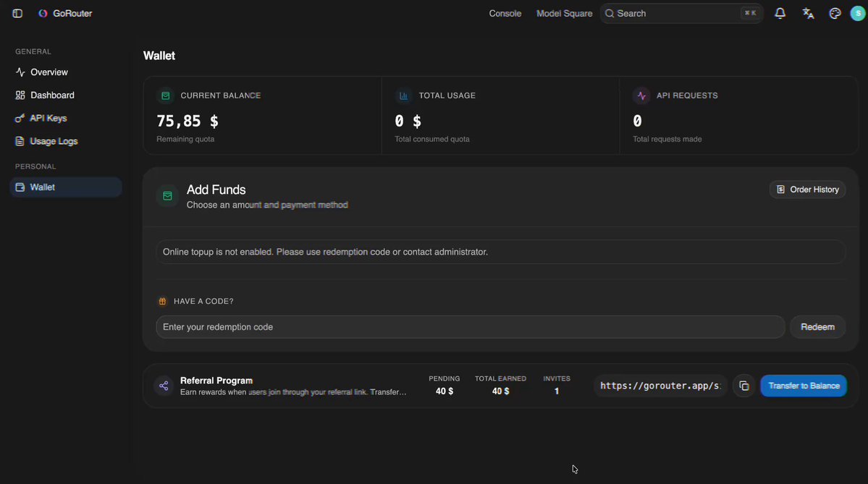This screenshot has width=868, height=484.
Task: Click Transfer to Balance
Action: [804, 386]
